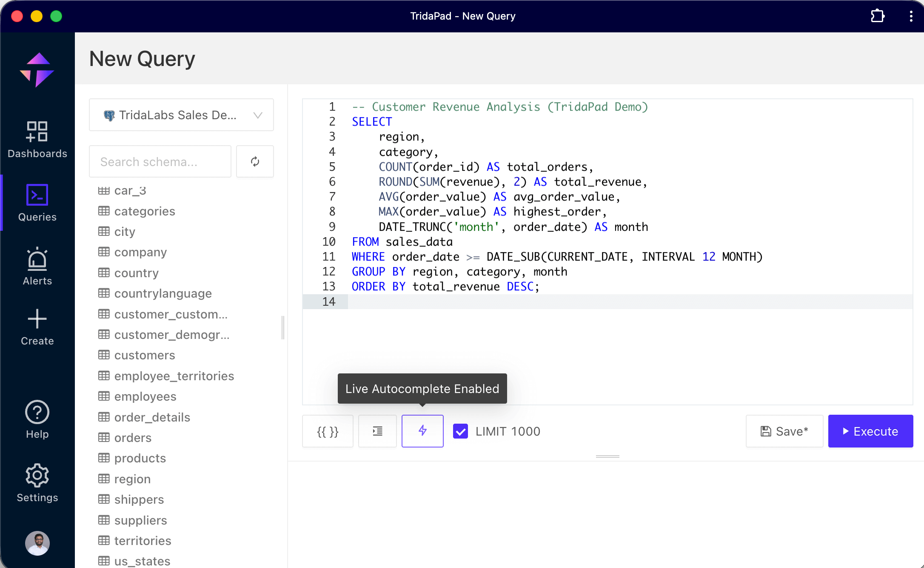This screenshot has width=924, height=568.
Task: Expand the data source dropdown chevron
Action: point(258,115)
